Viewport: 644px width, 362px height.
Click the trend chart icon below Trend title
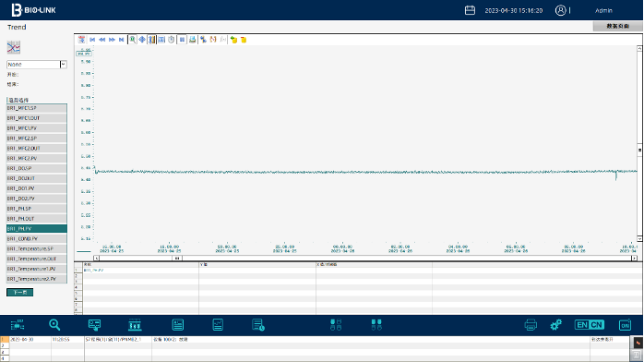coord(14,48)
